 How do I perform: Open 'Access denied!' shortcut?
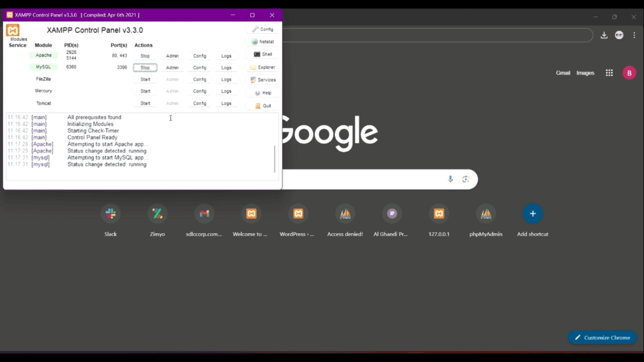point(345,214)
